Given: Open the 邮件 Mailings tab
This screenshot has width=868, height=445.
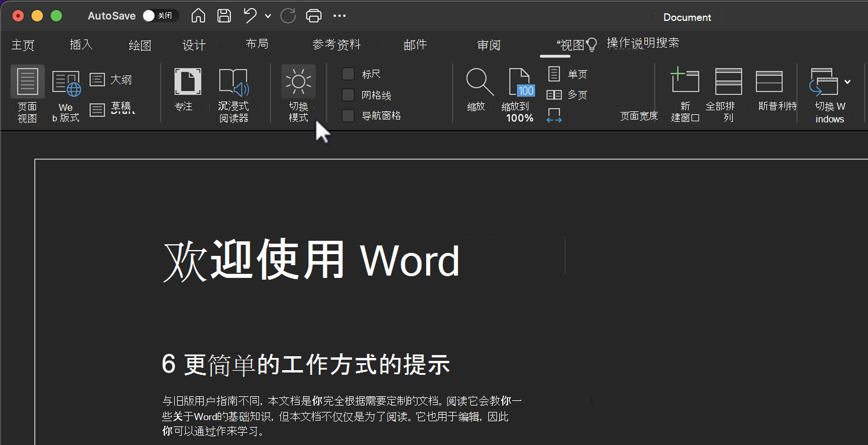Looking at the screenshot, I should pyautogui.click(x=415, y=45).
